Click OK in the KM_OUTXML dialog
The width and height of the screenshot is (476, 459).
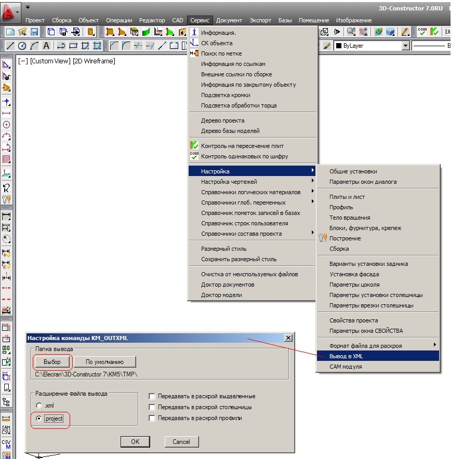click(x=135, y=442)
